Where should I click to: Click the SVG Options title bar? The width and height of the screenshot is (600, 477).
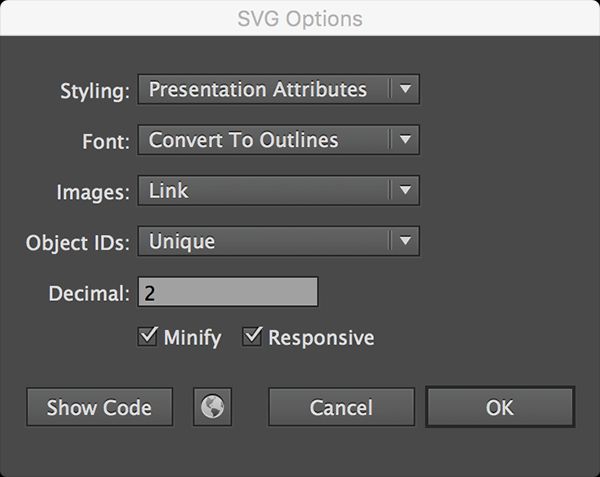(x=300, y=18)
